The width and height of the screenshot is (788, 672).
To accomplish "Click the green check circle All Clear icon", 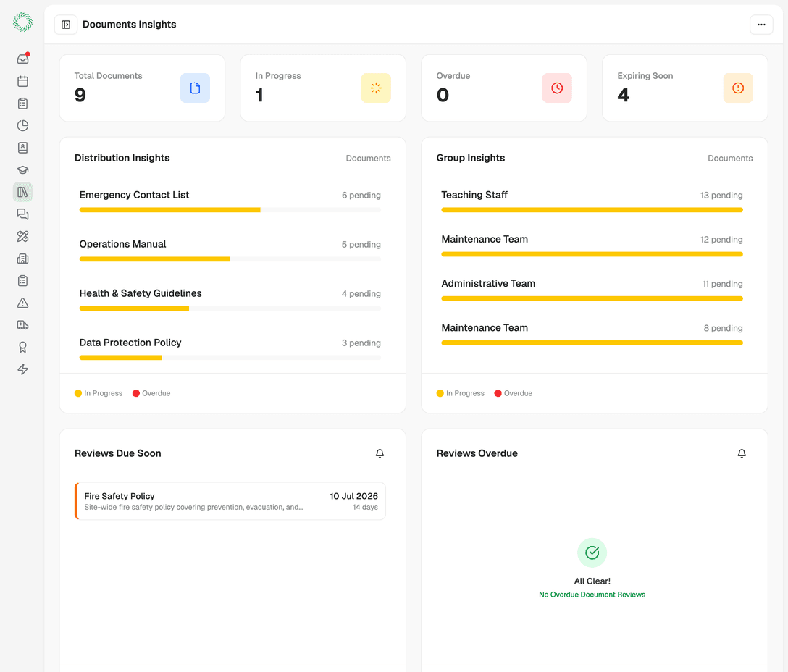I will click(x=592, y=553).
